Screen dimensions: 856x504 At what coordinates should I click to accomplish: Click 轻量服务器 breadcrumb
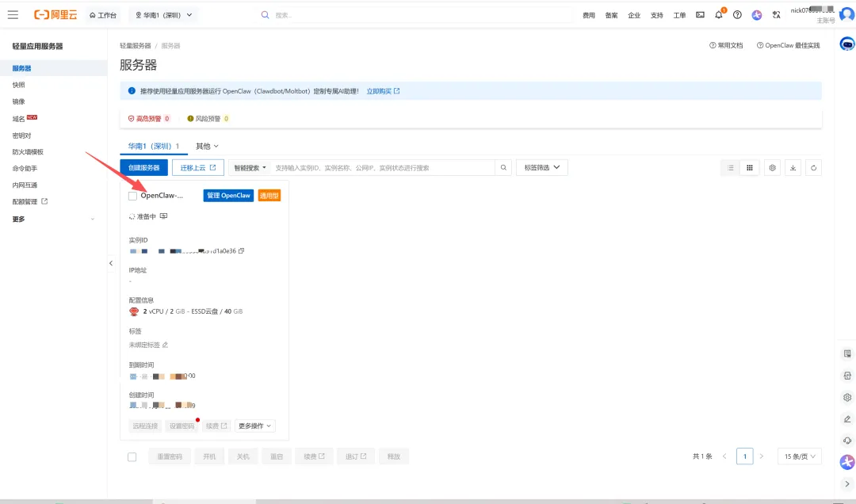(136, 46)
